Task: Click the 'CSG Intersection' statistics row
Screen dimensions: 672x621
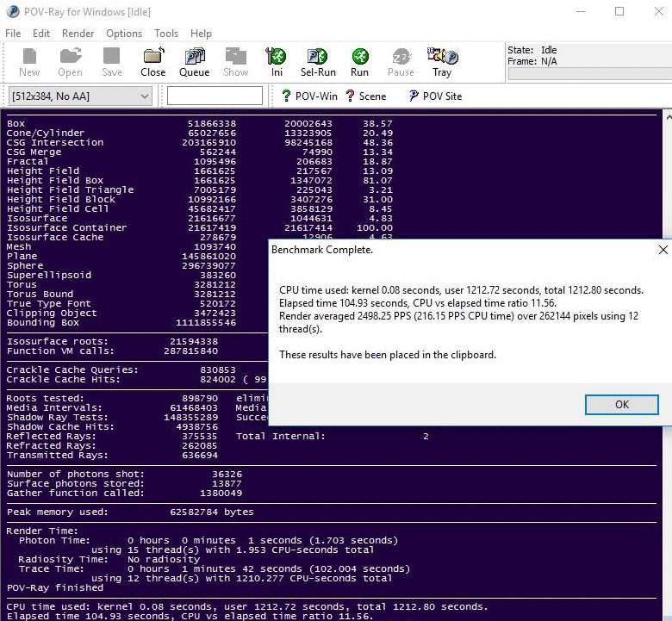Action: (x=200, y=142)
